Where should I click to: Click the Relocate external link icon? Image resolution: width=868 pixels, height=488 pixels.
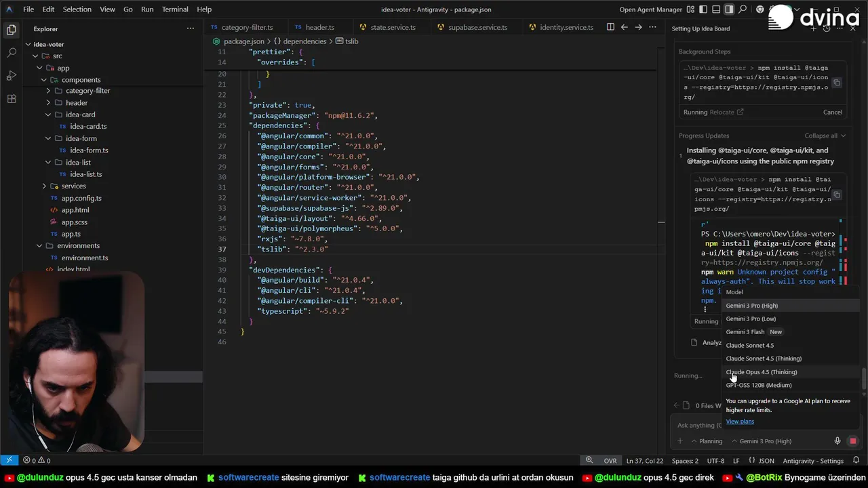pyautogui.click(x=740, y=113)
